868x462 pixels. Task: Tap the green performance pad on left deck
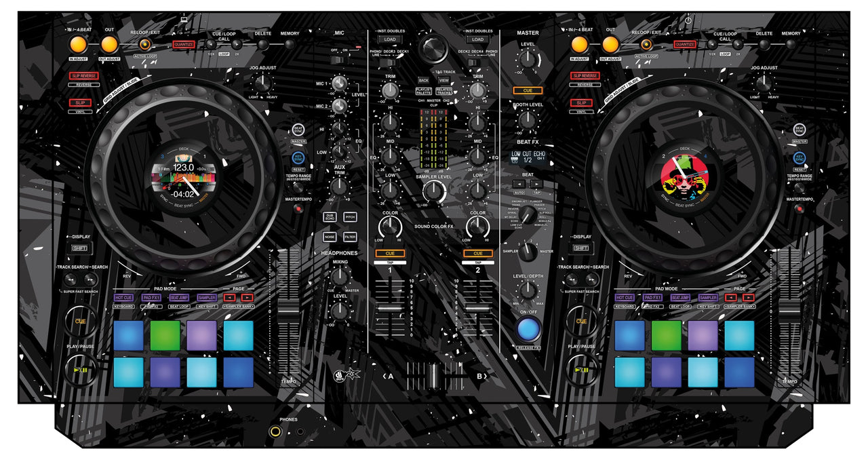click(x=165, y=335)
